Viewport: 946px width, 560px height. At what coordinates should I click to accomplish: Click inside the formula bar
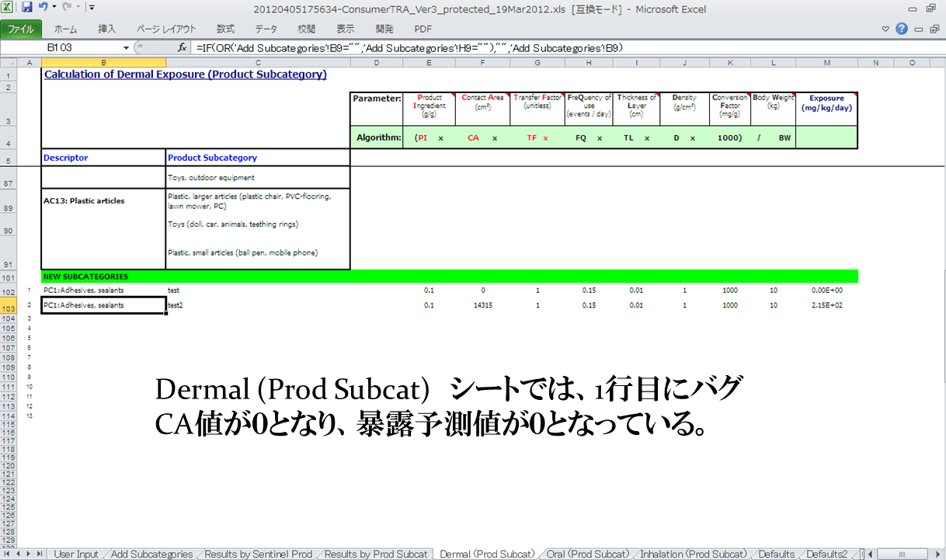click(x=466, y=47)
